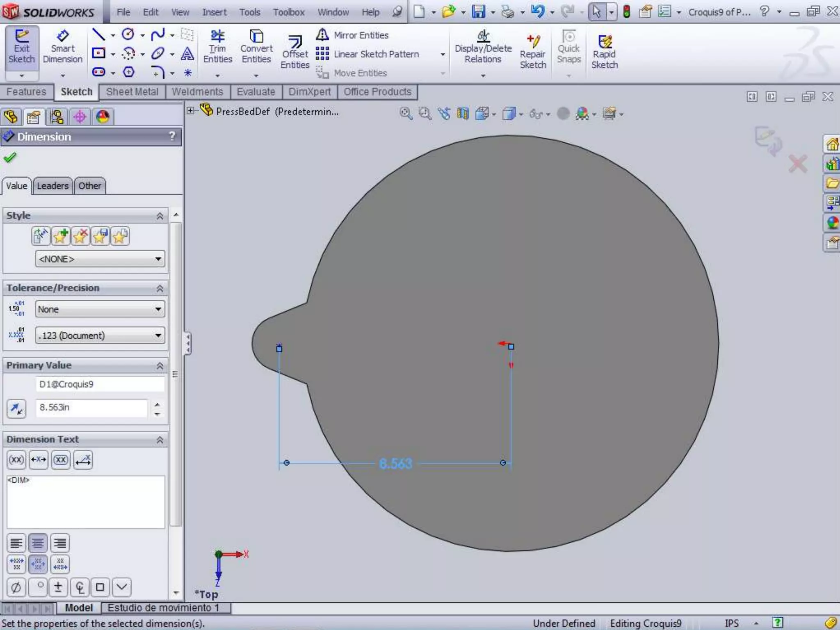
Task: Toggle left justify for dimension text
Action: 16,543
